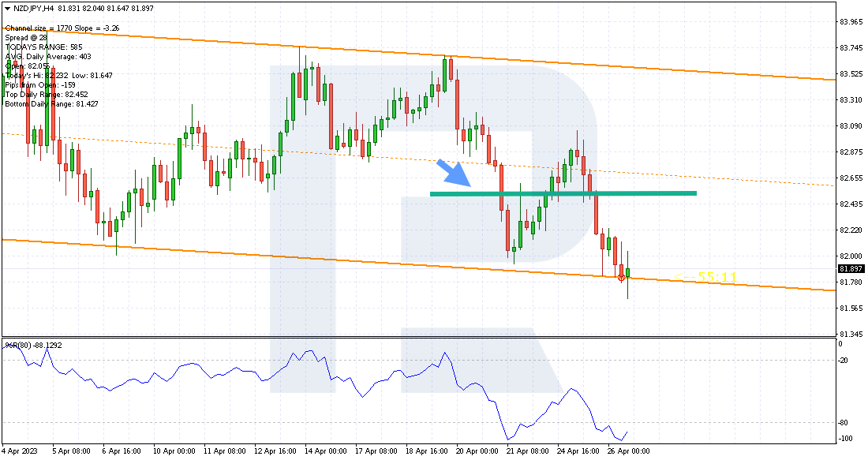Click the red circle marker on latest candle

tap(621, 277)
